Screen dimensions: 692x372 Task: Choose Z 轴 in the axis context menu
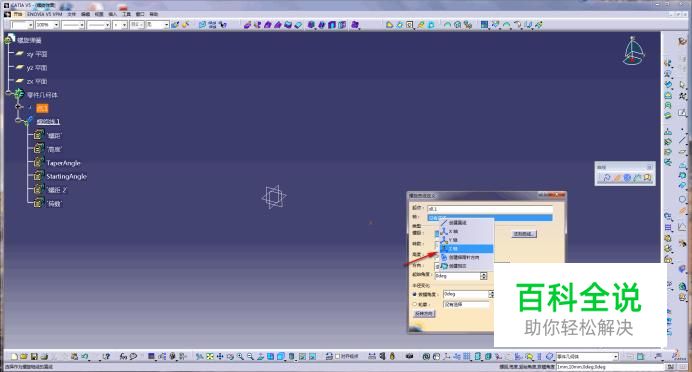pyautogui.click(x=466, y=249)
